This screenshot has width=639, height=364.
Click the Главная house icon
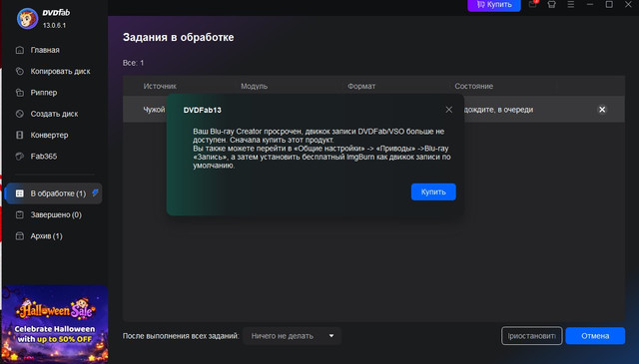point(20,50)
